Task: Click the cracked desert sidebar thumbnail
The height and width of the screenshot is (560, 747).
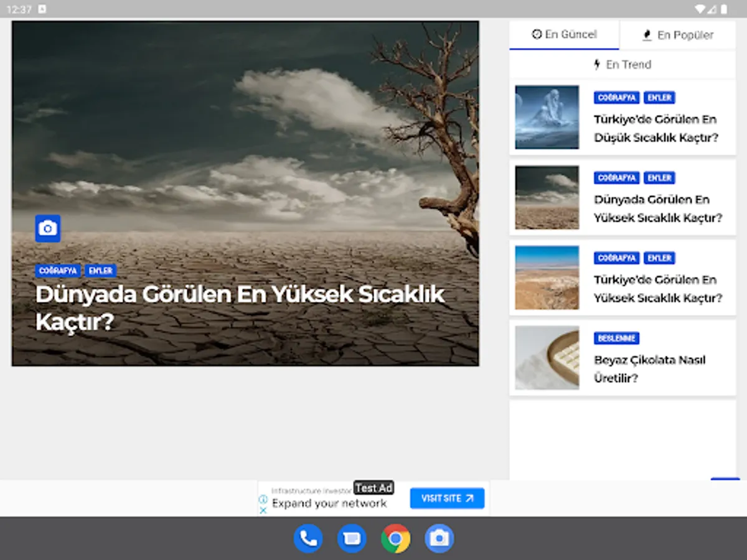Action: [547, 197]
